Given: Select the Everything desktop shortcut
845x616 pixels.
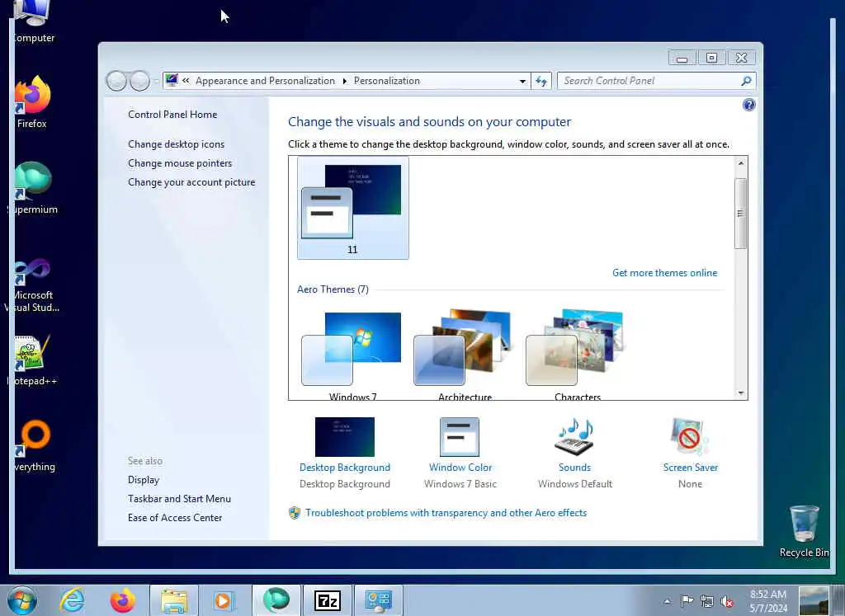Looking at the screenshot, I should tap(33, 445).
